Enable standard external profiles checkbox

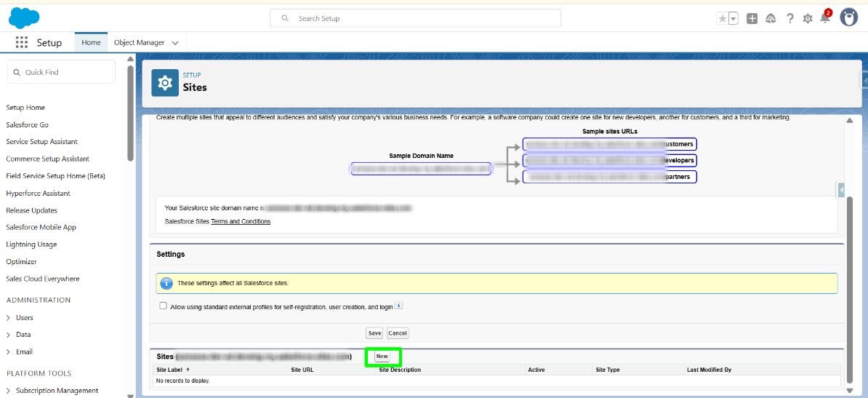(164, 306)
